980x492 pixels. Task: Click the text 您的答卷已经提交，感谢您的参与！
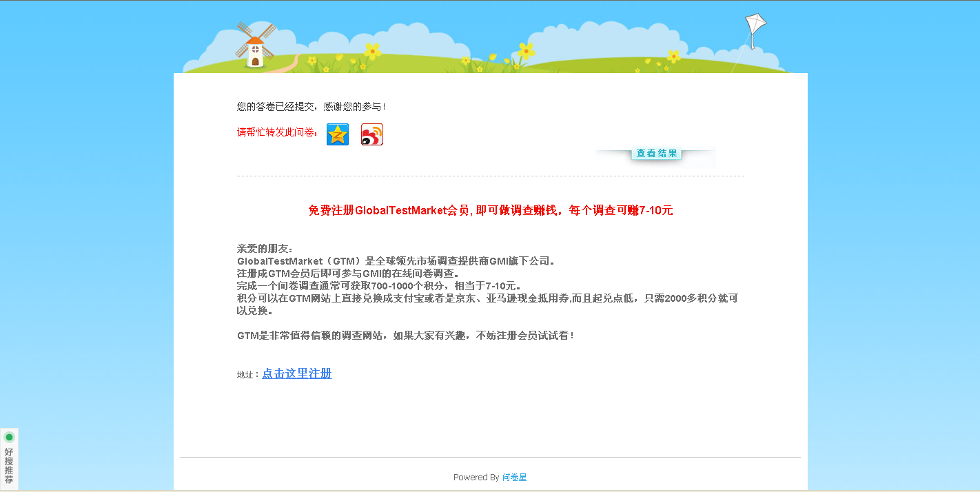click(x=312, y=107)
